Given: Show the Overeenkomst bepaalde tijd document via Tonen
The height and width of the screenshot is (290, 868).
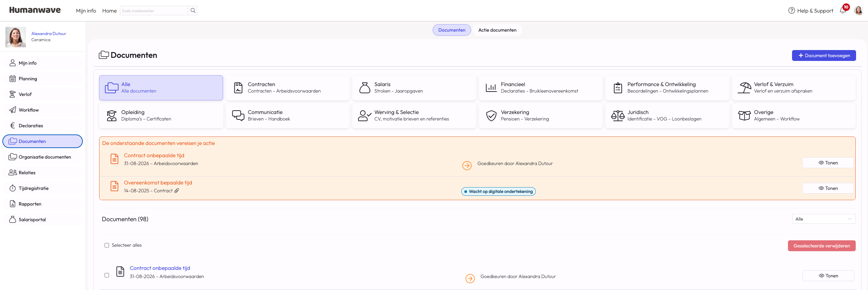Looking at the screenshot, I should pyautogui.click(x=828, y=188).
